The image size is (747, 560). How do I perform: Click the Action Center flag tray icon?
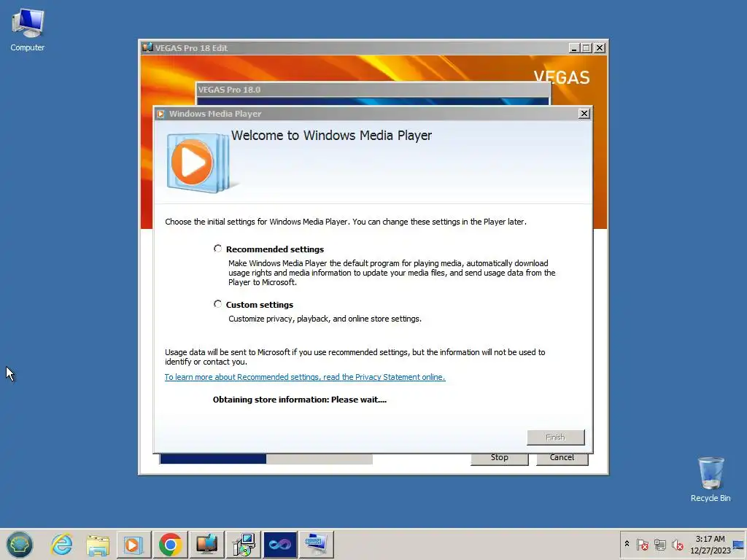tap(642, 544)
